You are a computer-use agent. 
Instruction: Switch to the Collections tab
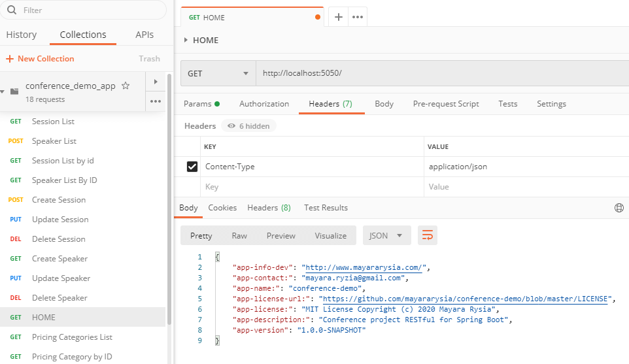coord(83,35)
